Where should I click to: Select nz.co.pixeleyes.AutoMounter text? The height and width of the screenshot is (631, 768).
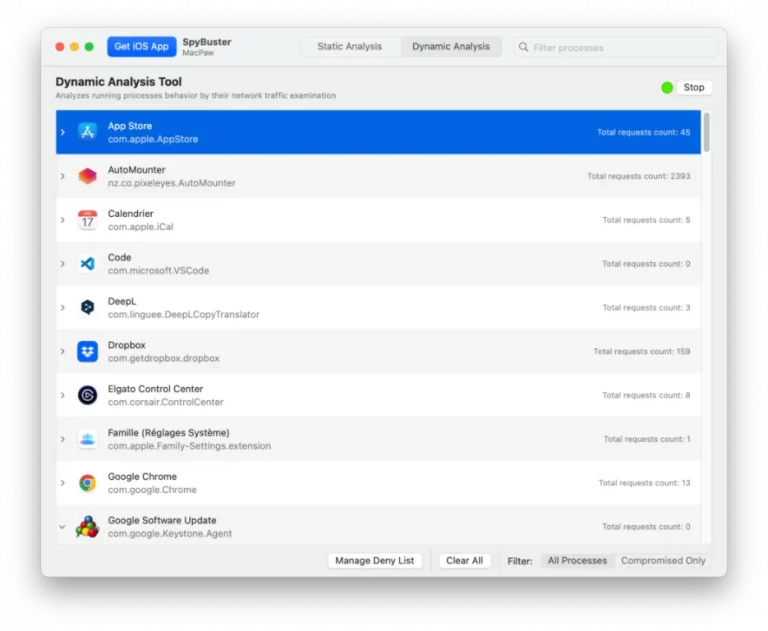pos(171,183)
